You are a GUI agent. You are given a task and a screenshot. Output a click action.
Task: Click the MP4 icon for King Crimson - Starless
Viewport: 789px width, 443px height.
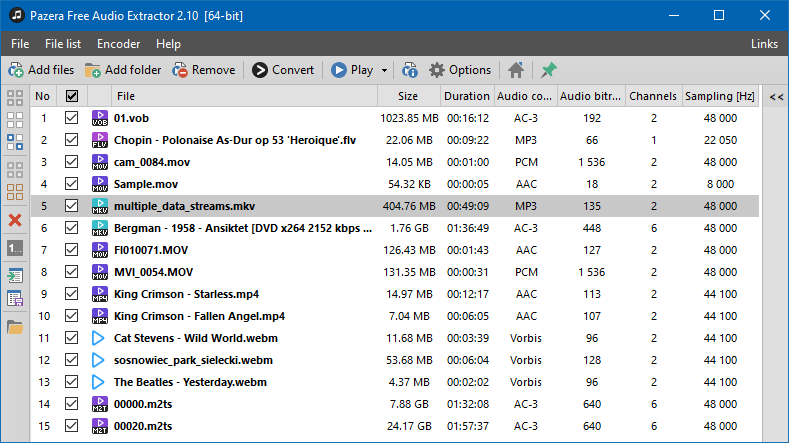[x=100, y=294]
